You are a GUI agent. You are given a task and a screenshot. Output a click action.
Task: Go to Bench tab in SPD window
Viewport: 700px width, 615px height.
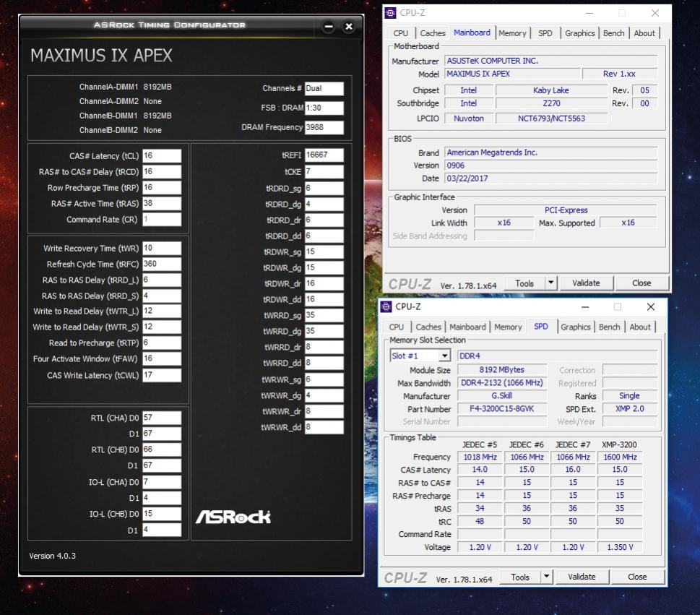coord(609,327)
